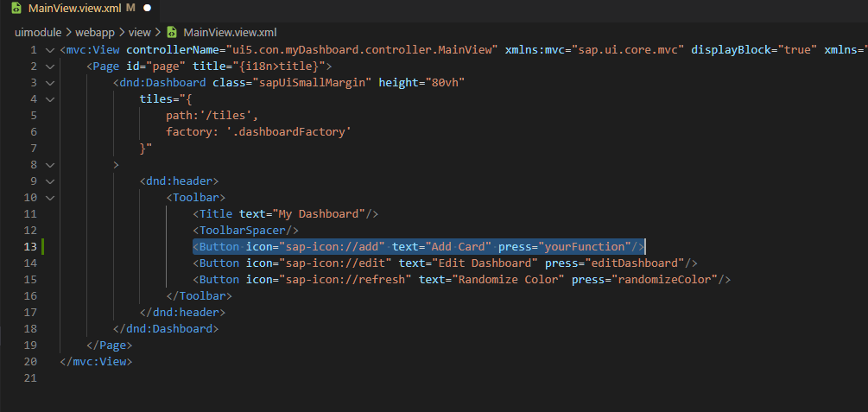Collapse the Page fold on line 2
Screen dimensions: 868x412
tap(50, 67)
